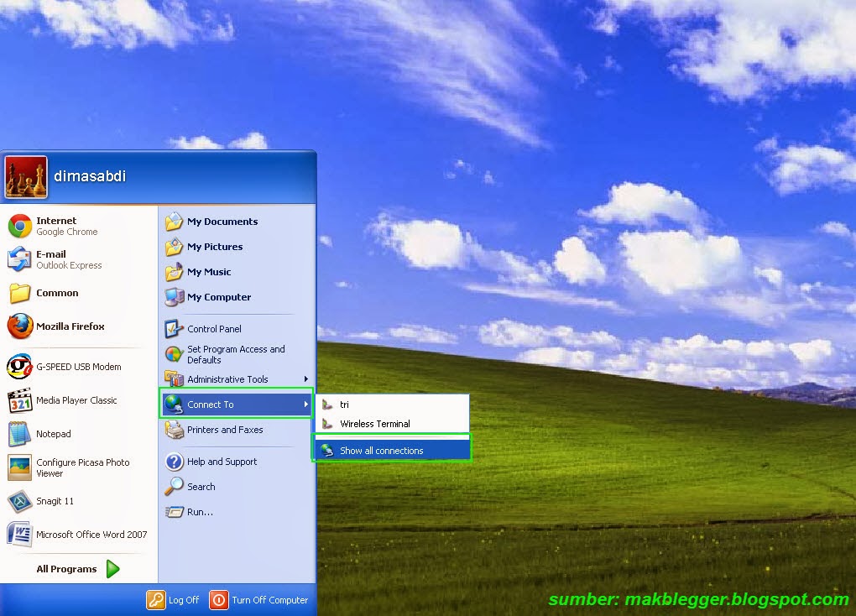Viewport: 856px width, 616px height.
Task: Click the Configure Picasa Photo Viewer label
Action: coord(83,468)
